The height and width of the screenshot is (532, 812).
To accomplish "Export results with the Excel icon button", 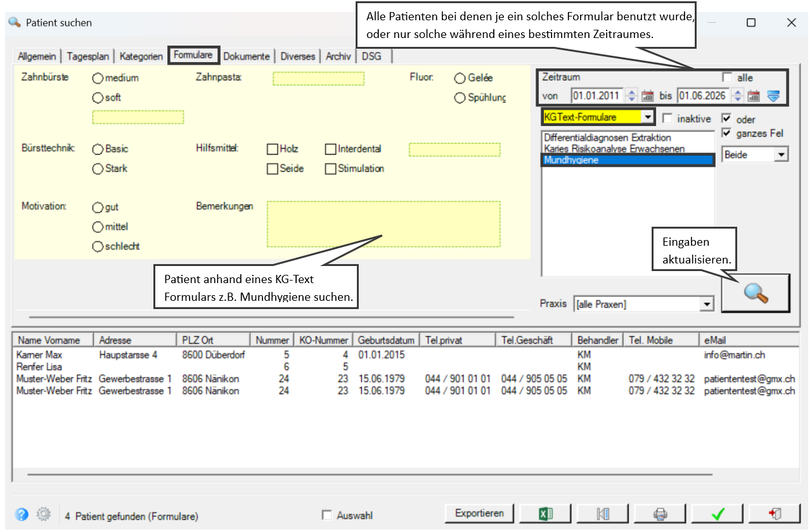I will click(x=548, y=514).
